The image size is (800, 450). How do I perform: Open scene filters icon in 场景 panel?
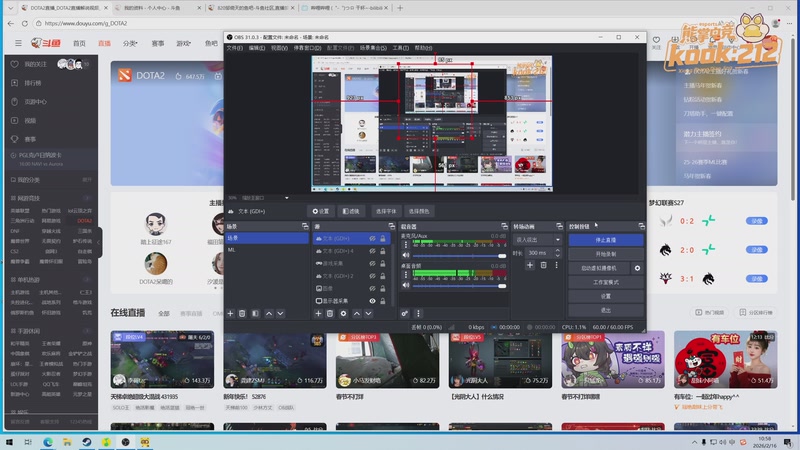pos(255,313)
